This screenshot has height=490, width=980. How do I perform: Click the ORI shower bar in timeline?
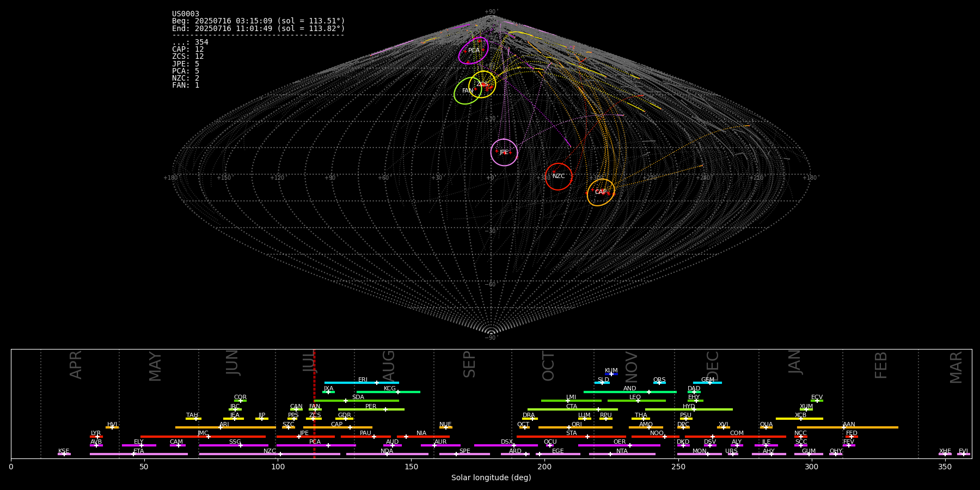(575, 427)
